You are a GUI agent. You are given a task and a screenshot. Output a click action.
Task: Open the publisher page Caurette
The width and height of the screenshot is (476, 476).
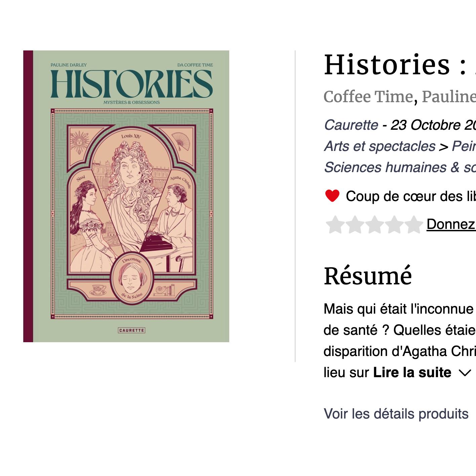[351, 125]
